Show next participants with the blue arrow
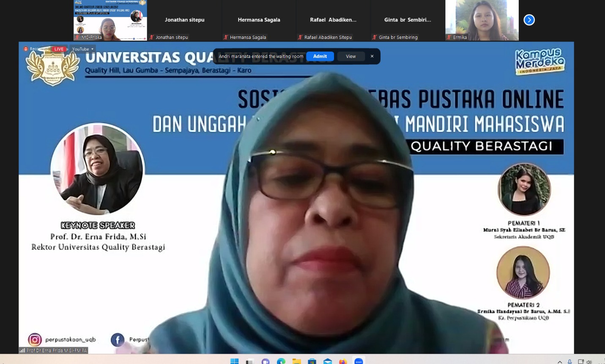 click(529, 20)
